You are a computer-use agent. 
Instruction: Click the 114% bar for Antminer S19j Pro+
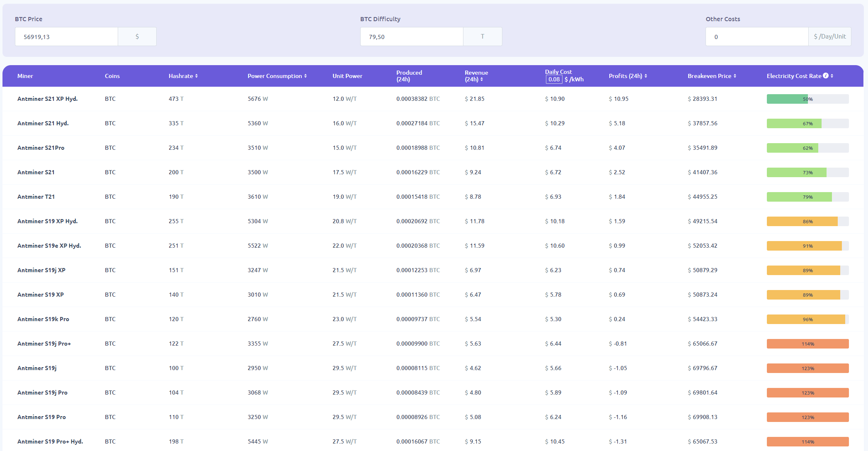point(807,344)
